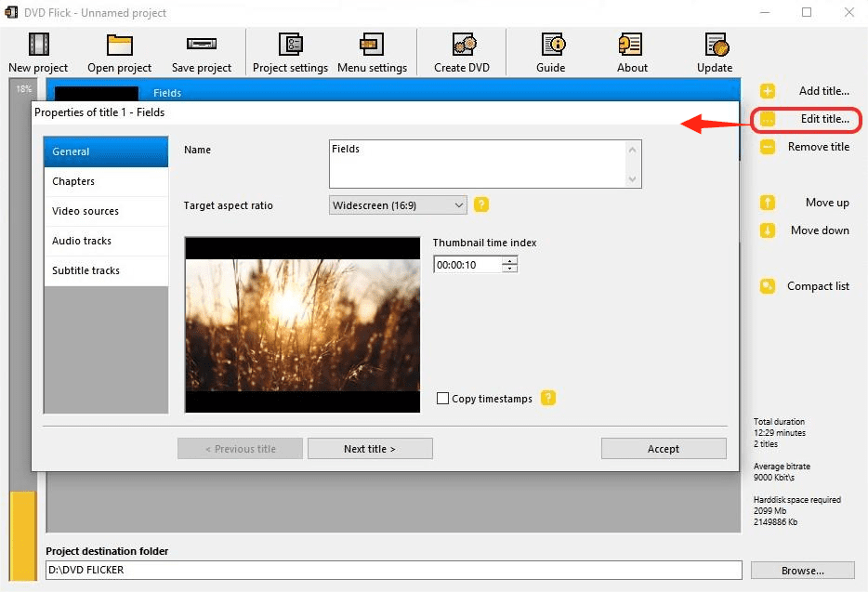The image size is (868, 592).
Task: Enable the Copy timestamps checkbox
Action: tap(443, 399)
